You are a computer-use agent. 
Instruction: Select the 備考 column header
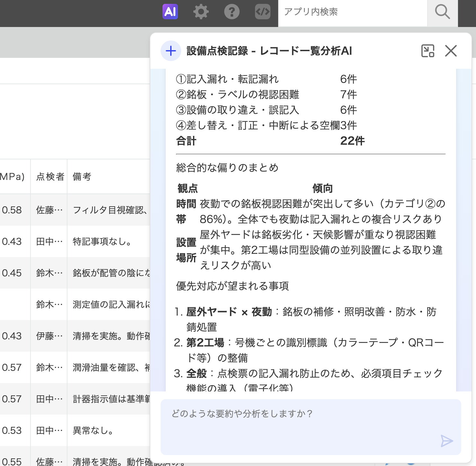pos(82,177)
